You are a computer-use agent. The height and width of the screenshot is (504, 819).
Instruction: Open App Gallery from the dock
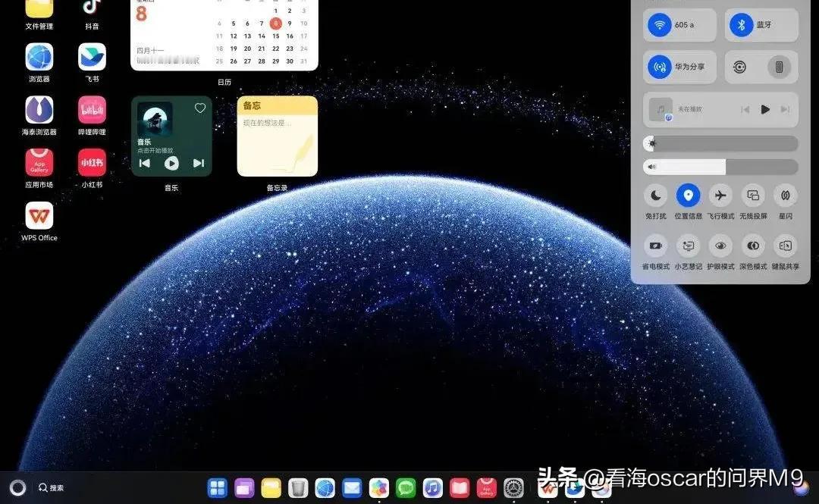pos(486,488)
